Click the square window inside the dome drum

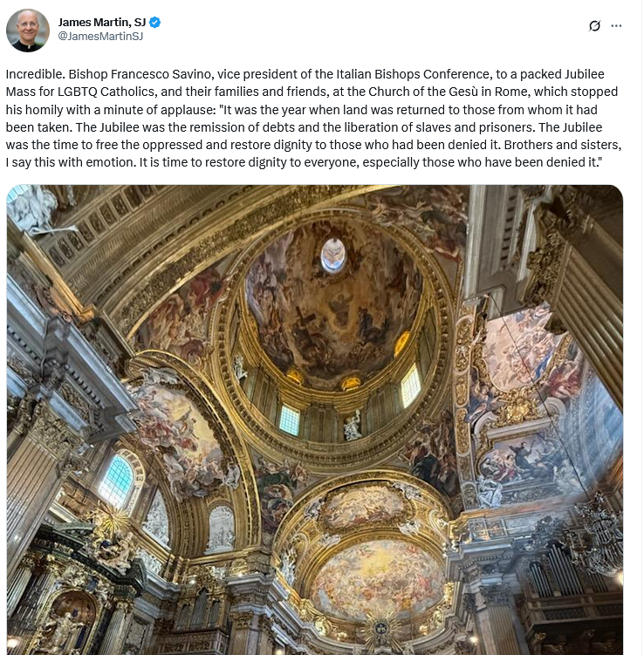(289, 420)
